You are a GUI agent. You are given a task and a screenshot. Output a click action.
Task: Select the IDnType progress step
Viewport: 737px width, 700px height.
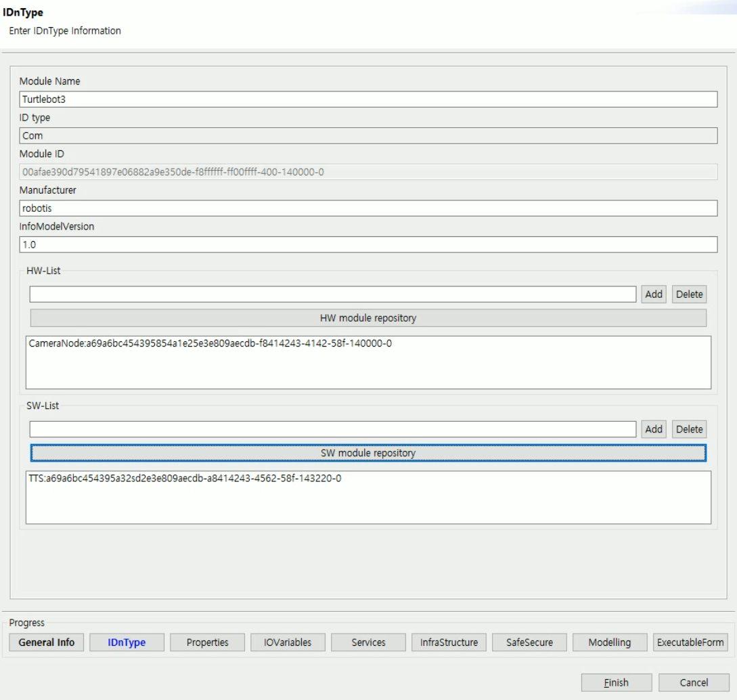click(127, 642)
